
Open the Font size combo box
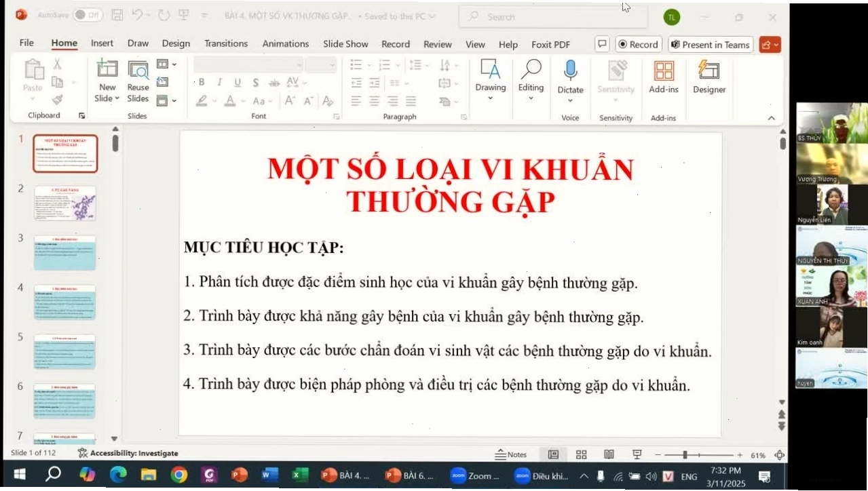coord(321,64)
